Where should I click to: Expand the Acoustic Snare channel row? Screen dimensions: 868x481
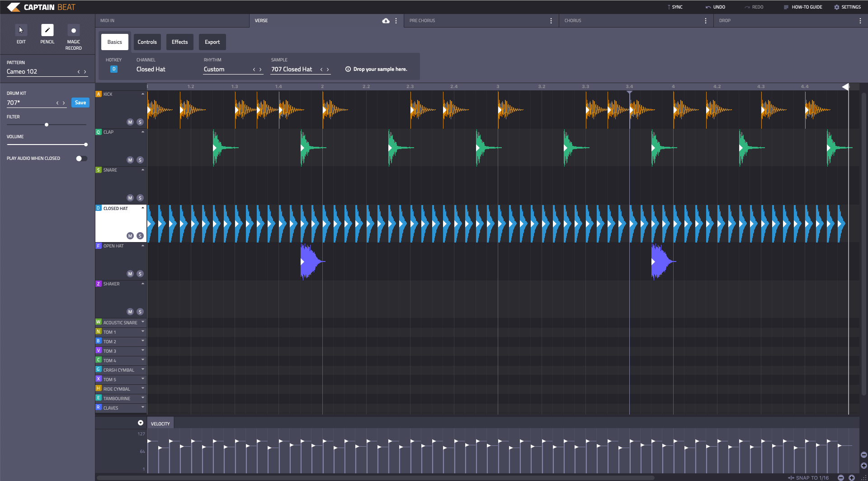[143, 322]
